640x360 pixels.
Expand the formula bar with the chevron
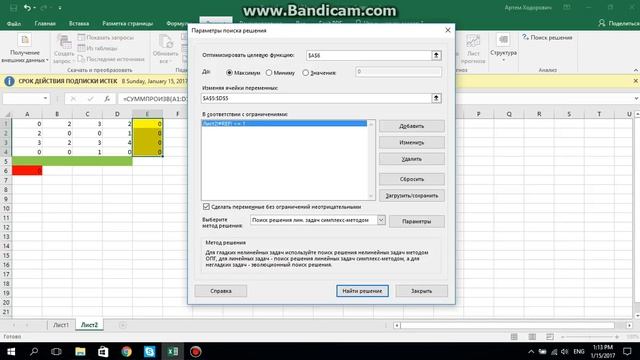point(636,98)
